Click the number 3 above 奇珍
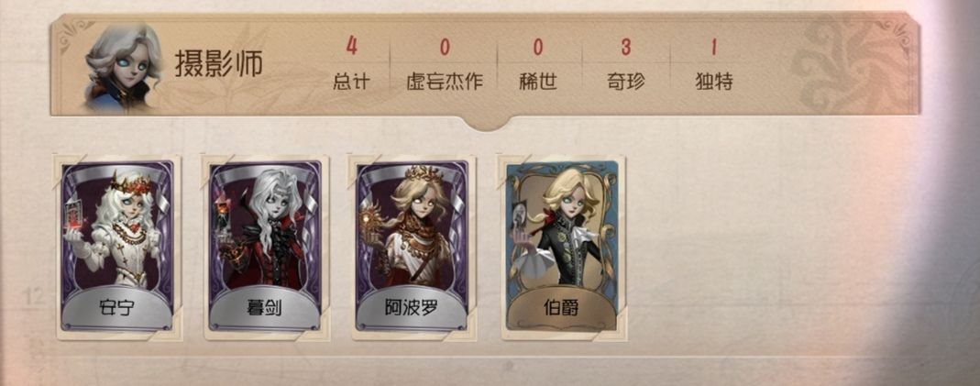Screen dimensions: 980x386 click(625, 47)
